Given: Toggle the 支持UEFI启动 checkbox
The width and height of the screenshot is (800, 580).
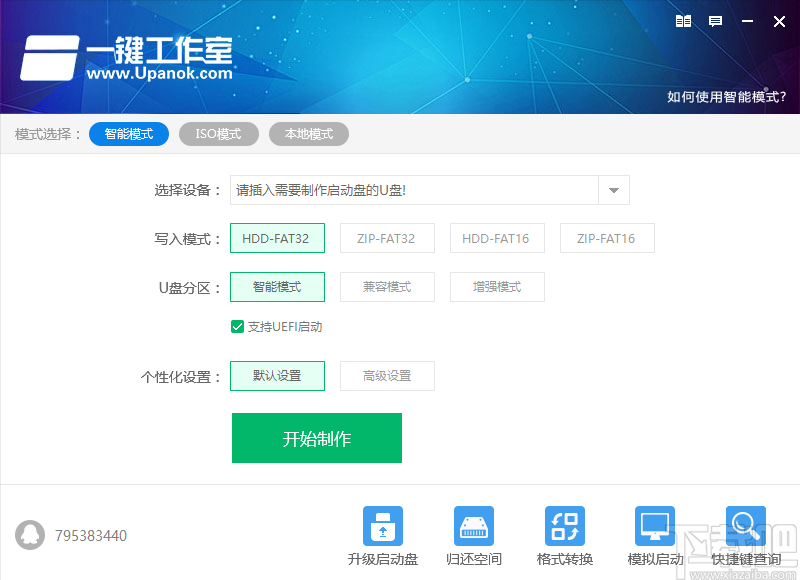Looking at the screenshot, I should pos(237,326).
